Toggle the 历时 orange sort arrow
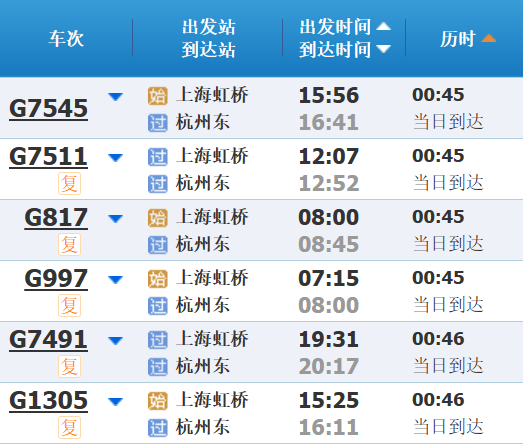This screenshot has height=444, width=523. pos(489,38)
